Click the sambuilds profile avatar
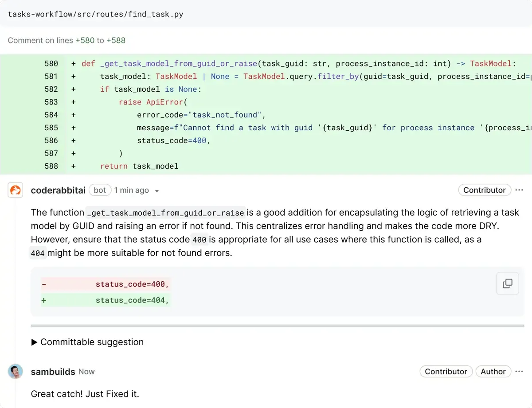The image size is (532, 408). [x=16, y=371]
